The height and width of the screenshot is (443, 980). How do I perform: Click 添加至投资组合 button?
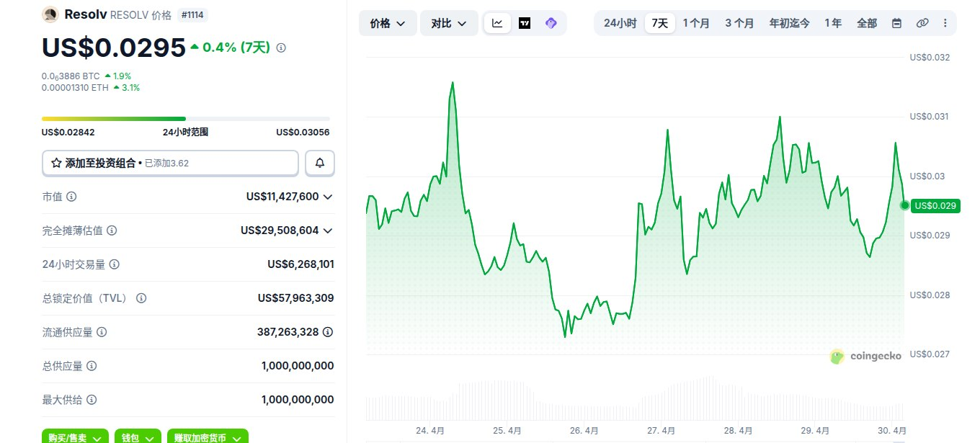point(170,164)
